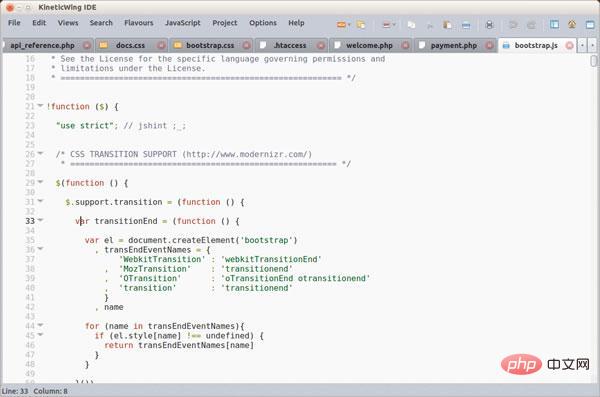
Task: Toggle the side panel layout icon
Action: point(554,25)
